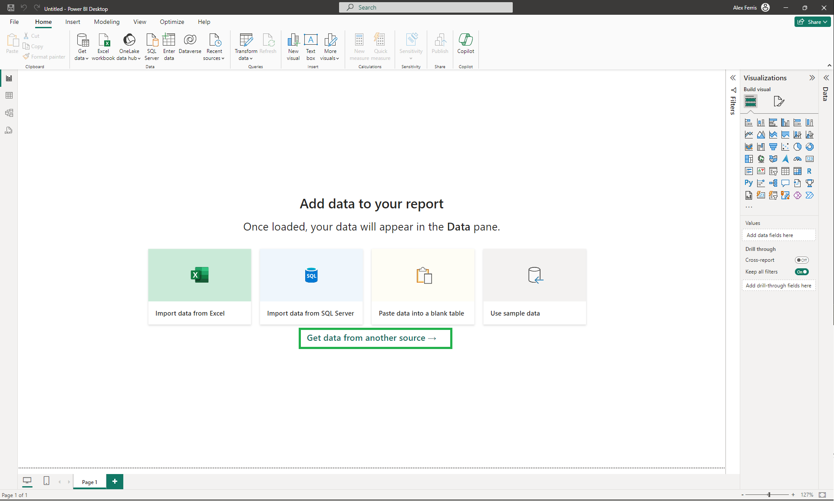Image resolution: width=834 pixels, height=504 pixels.
Task: Select the Gauge visual
Action: click(798, 159)
